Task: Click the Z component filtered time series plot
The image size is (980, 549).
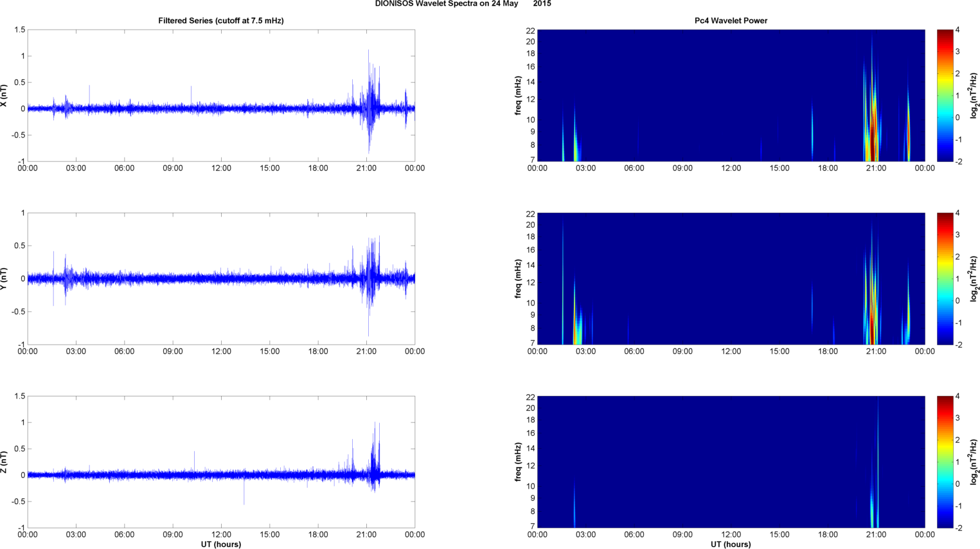Action: [221, 462]
